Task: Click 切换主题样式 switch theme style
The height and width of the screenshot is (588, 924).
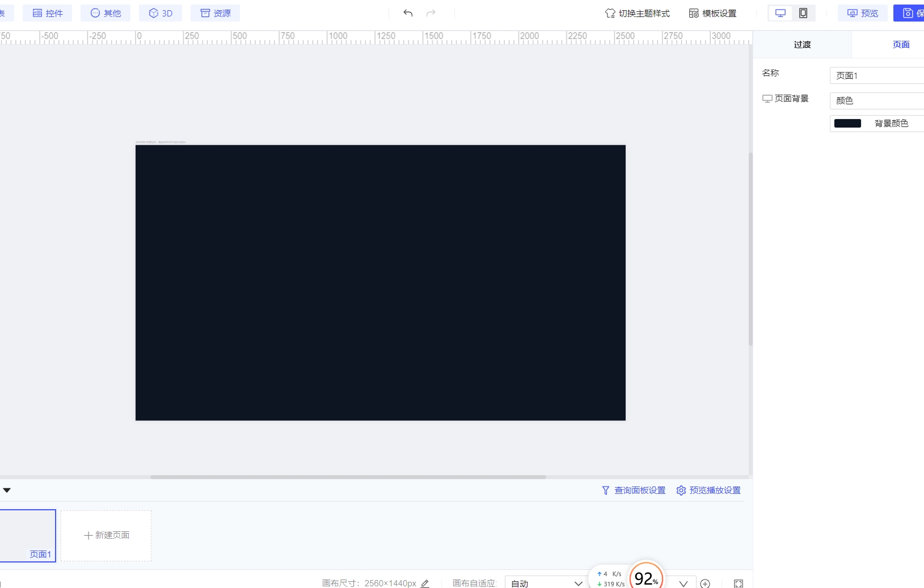Action: pyautogui.click(x=638, y=13)
